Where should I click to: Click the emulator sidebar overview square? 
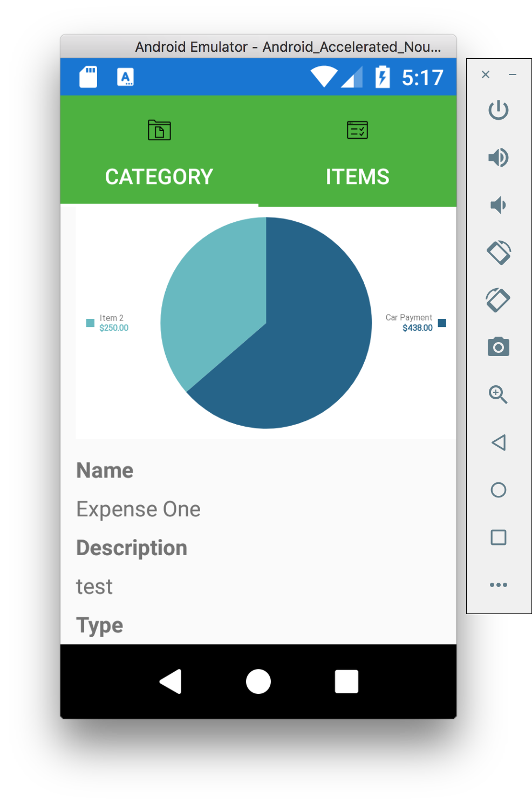click(x=499, y=537)
